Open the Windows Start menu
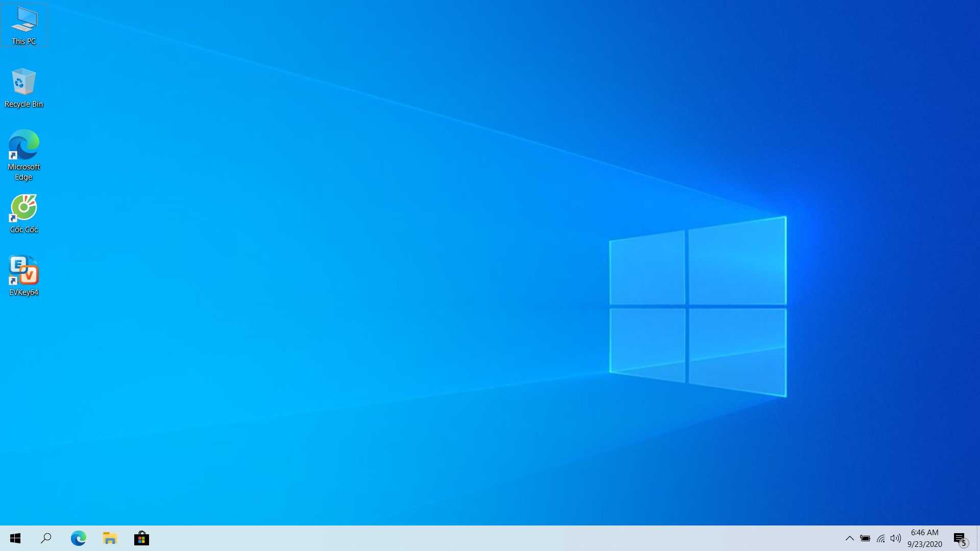This screenshot has height=551, width=980. [x=15, y=538]
